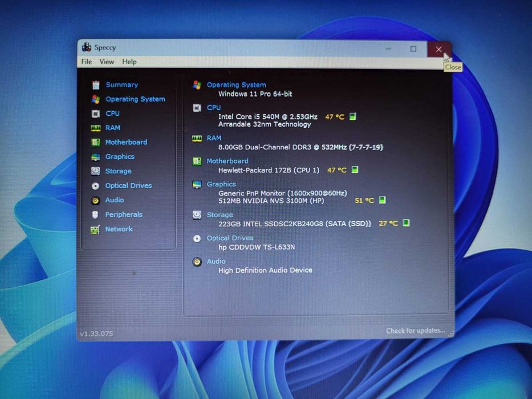Click the Audio speaker icon in sidebar
The height and width of the screenshot is (399, 532).
point(96,201)
